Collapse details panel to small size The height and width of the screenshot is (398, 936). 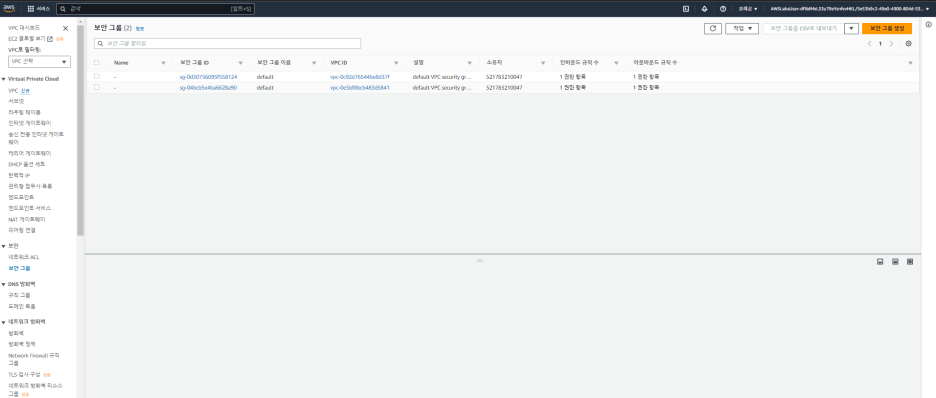tap(880, 261)
